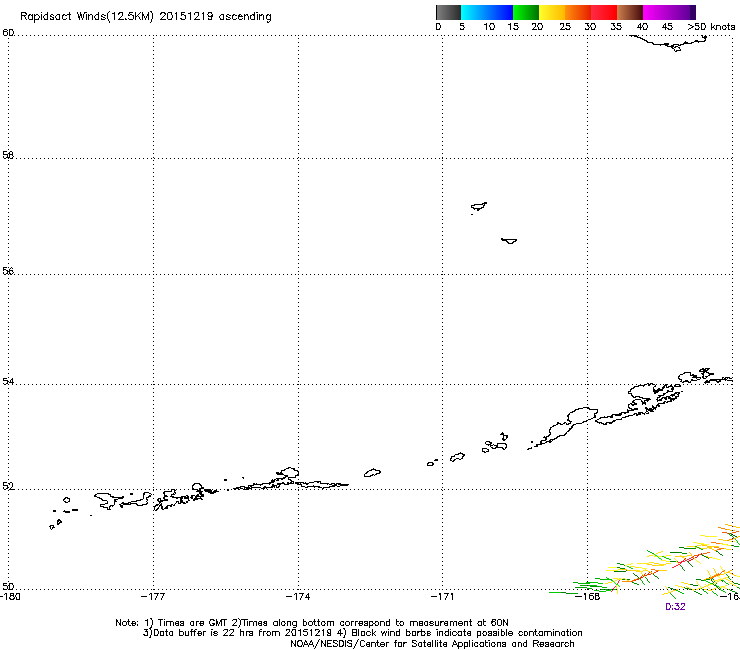Select the green 15–20 knots legend color
This screenshot has width=740, height=650.
[526, 12]
